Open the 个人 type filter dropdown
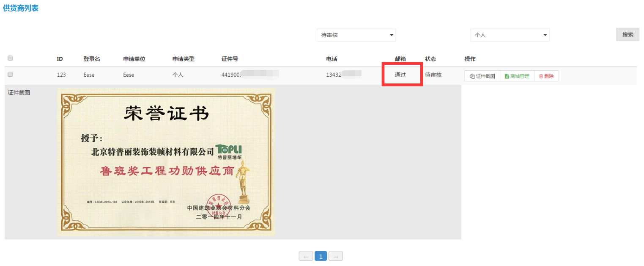This screenshot has height=266, width=644. [510, 35]
